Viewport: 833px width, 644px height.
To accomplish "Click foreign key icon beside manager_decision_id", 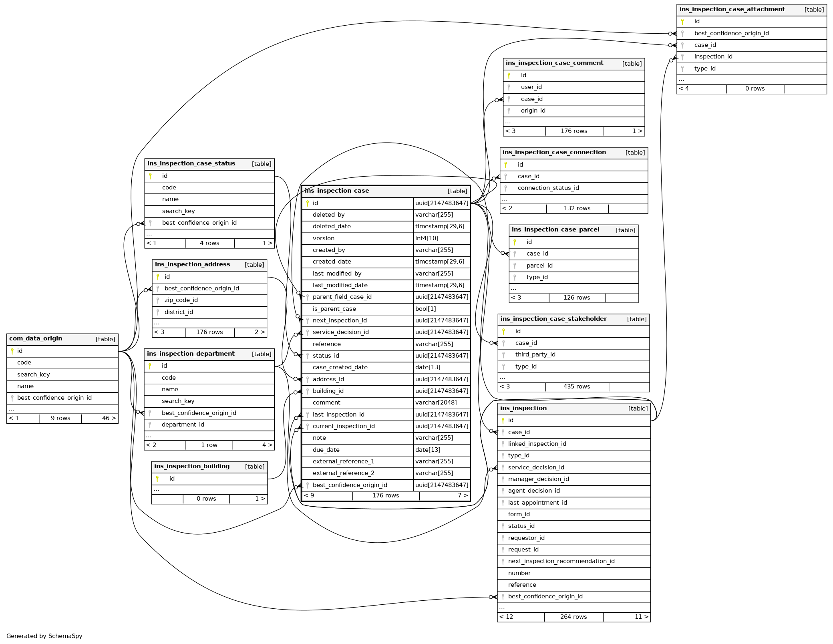I will [x=503, y=479].
